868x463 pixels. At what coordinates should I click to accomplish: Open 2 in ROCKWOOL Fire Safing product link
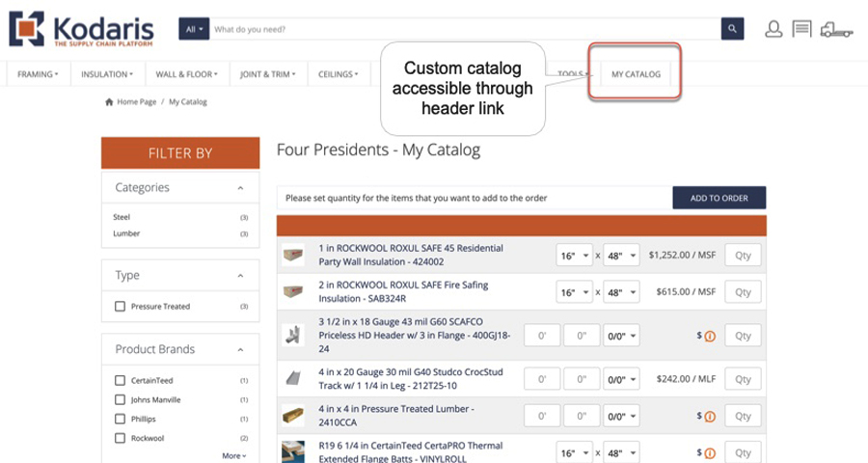coord(403,291)
